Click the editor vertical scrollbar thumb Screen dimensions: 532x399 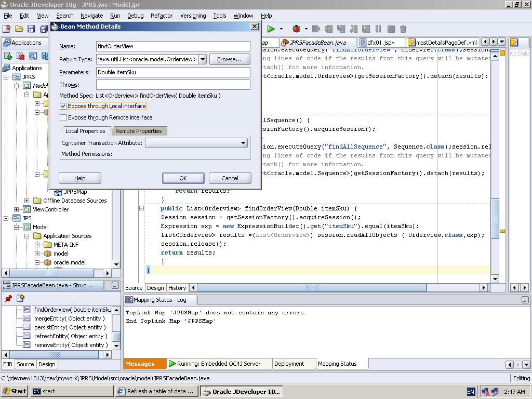pyautogui.click(x=495, y=219)
